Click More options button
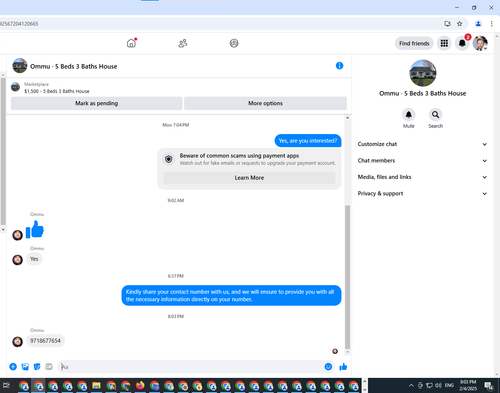 point(265,103)
